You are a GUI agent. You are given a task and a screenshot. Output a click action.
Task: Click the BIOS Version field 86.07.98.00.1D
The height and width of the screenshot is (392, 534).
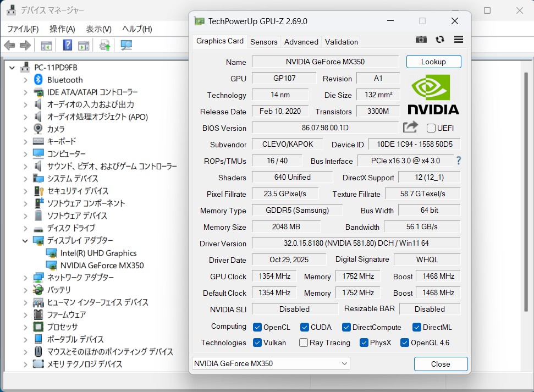pos(325,128)
